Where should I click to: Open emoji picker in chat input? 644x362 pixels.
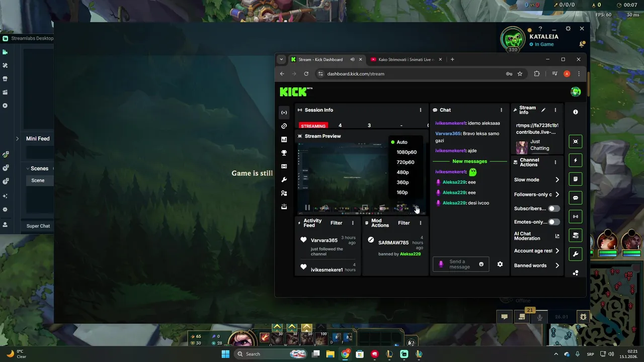[481, 264]
